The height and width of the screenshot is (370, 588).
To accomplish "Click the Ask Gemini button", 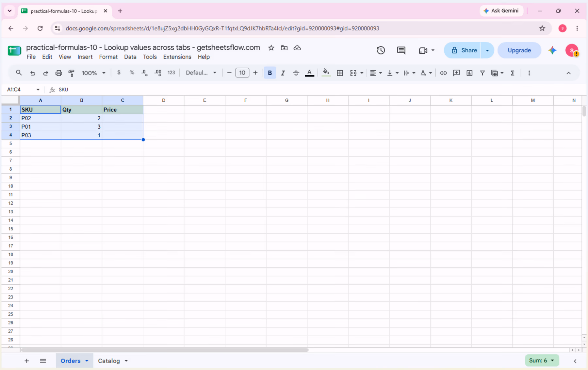I will click(x=501, y=11).
